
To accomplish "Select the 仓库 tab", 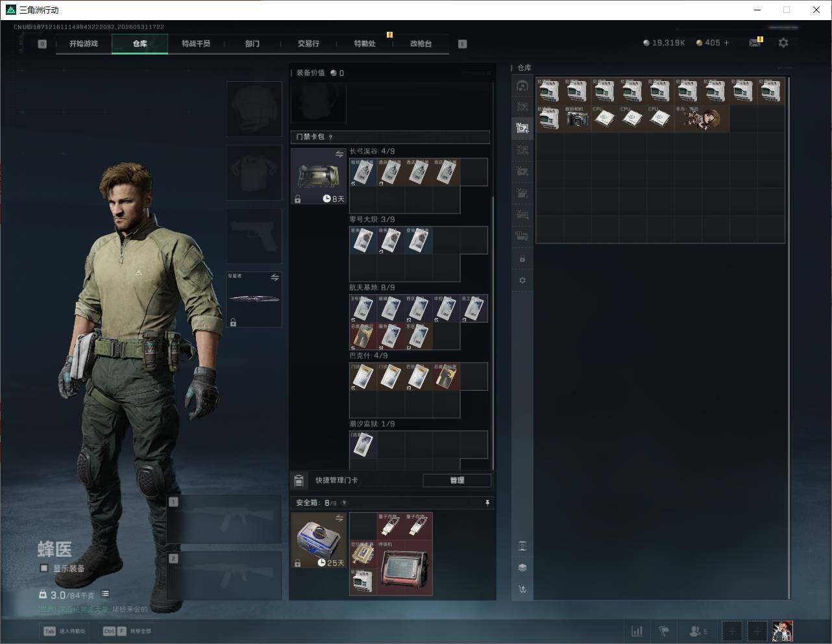I will pos(140,43).
